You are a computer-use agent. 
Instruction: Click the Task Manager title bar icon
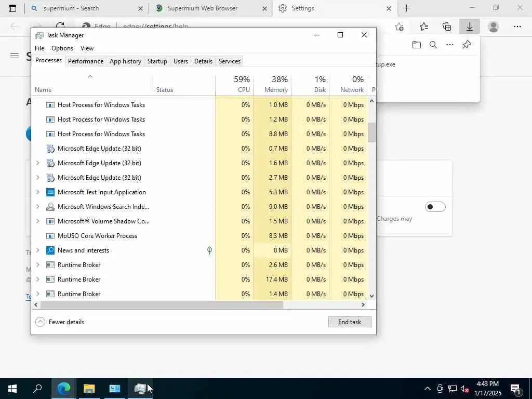click(x=39, y=35)
